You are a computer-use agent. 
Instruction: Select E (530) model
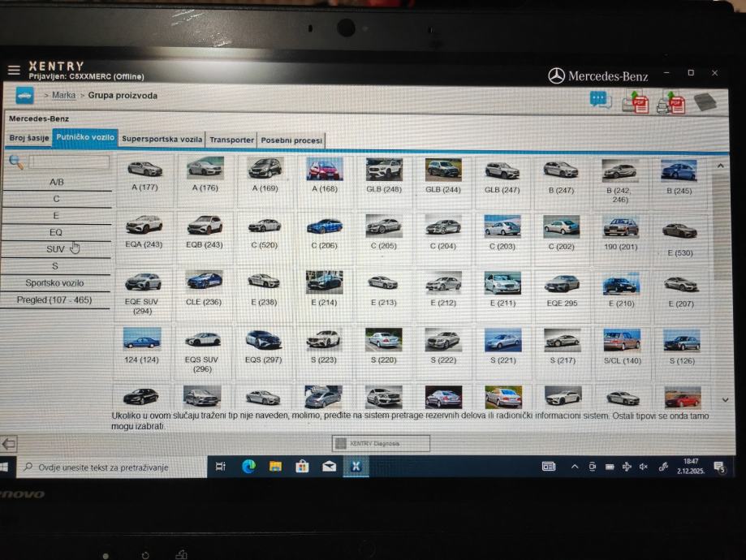pyautogui.click(x=680, y=239)
